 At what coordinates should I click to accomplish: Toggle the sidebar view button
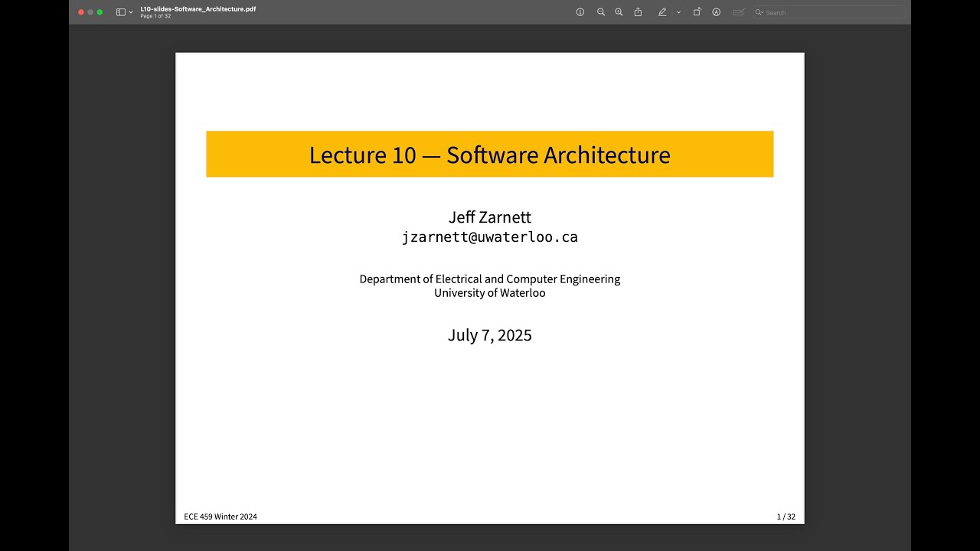coord(120,12)
